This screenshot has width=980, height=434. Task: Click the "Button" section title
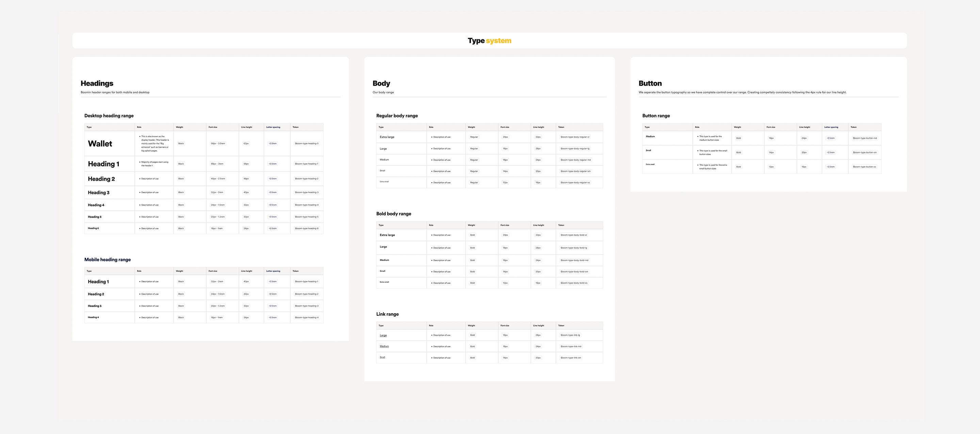pyautogui.click(x=650, y=83)
